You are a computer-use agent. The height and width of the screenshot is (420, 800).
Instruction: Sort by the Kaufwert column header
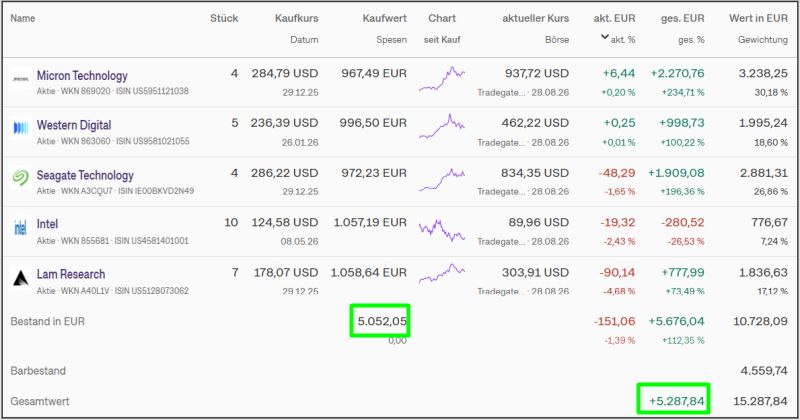click(x=385, y=18)
